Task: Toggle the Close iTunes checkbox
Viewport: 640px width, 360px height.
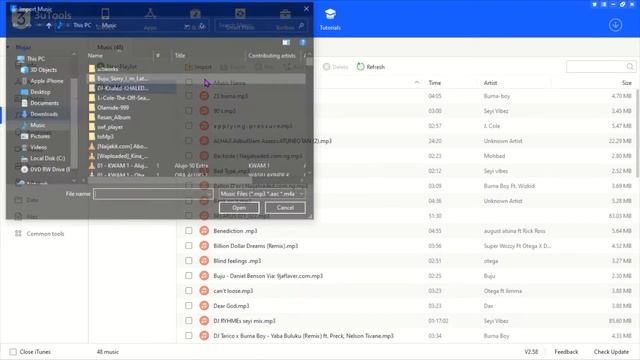Action: point(13,352)
